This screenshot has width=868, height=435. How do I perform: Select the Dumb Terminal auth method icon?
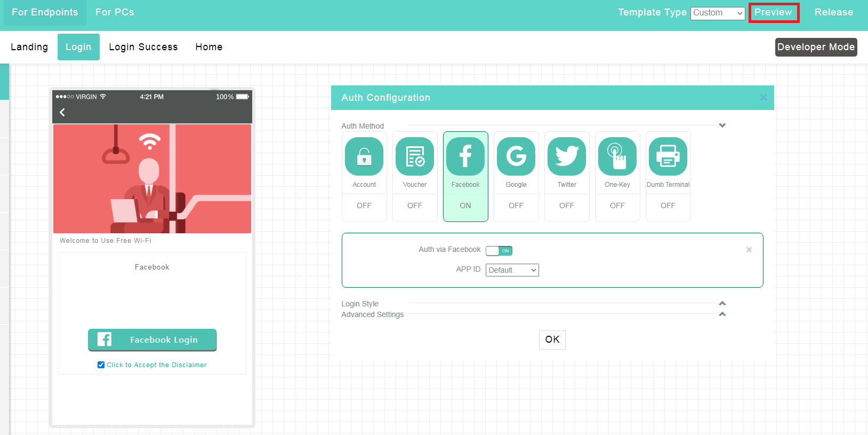click(x=668, y=156)
